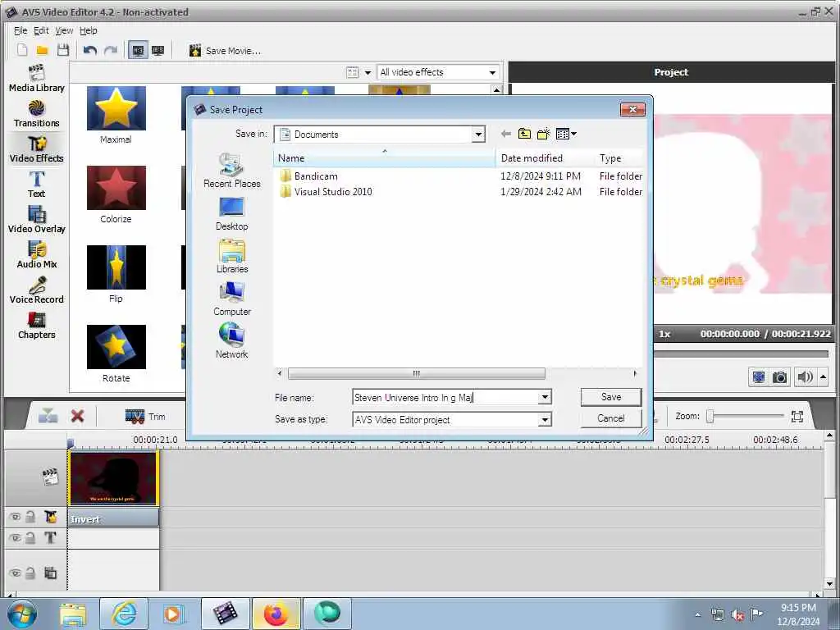Click the Up One Level folder icon

(x=524, y=134)
